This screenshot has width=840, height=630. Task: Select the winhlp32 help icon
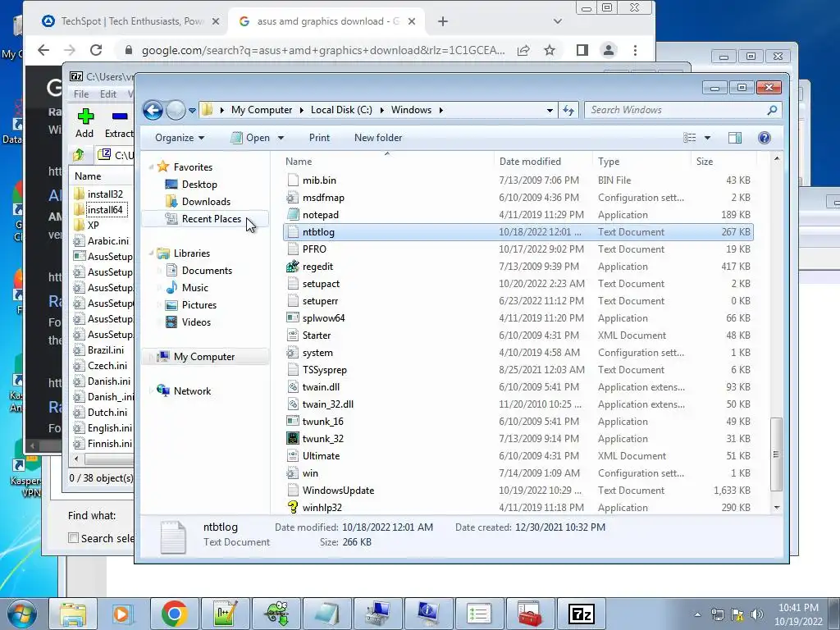(293, 507)
